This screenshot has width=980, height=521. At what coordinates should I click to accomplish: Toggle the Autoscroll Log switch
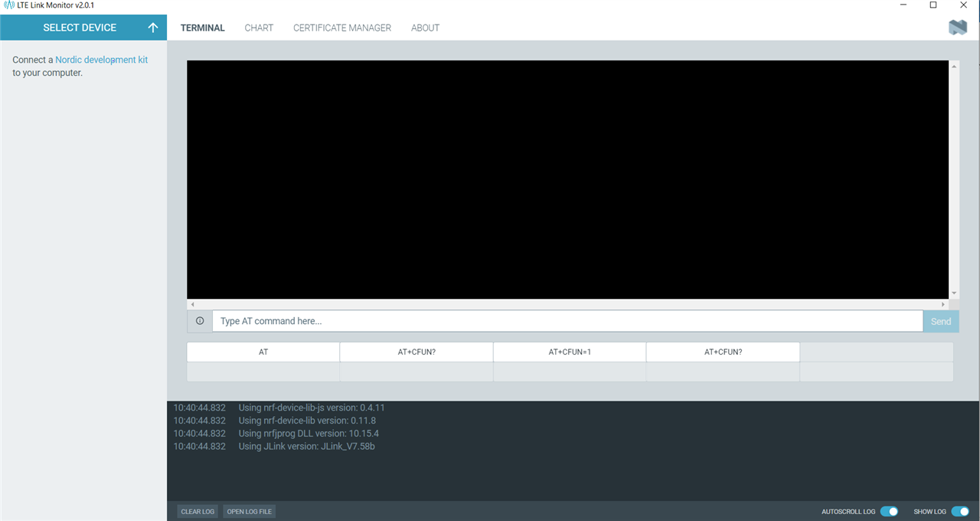(x=889, y=511)
